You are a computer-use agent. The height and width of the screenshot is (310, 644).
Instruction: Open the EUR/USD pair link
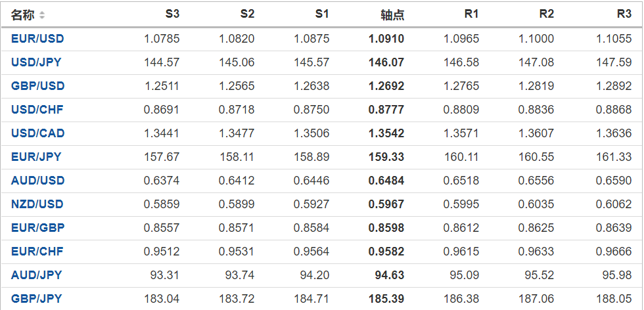click(x=37, y=39)
